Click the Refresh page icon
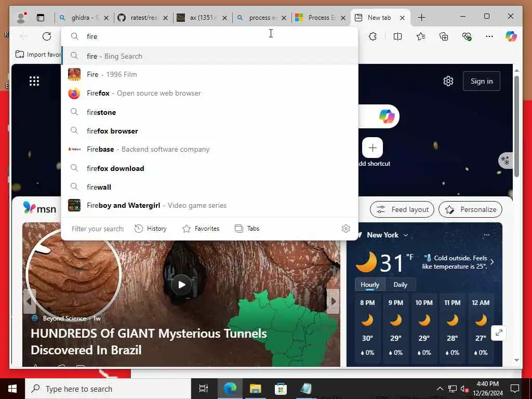Screen dimensions: 532x399 click(47, 36)
